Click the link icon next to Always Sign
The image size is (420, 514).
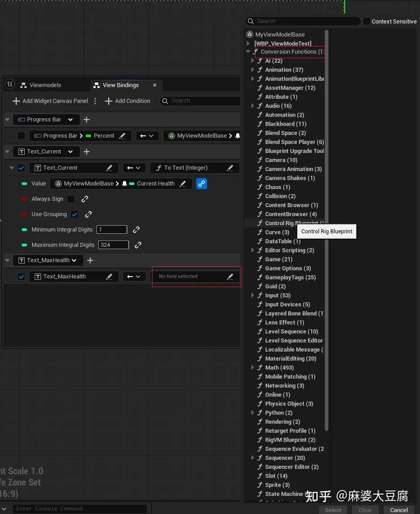click(85, 199)
